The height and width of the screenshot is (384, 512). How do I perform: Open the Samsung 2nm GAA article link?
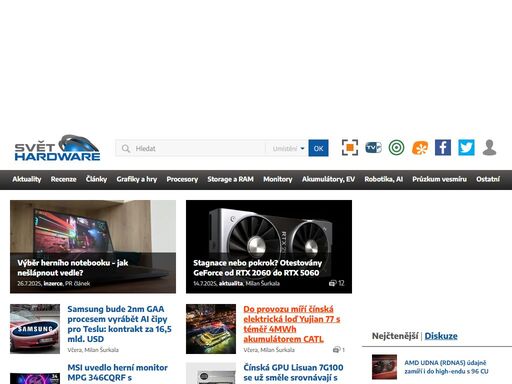(x=119, y=324)
